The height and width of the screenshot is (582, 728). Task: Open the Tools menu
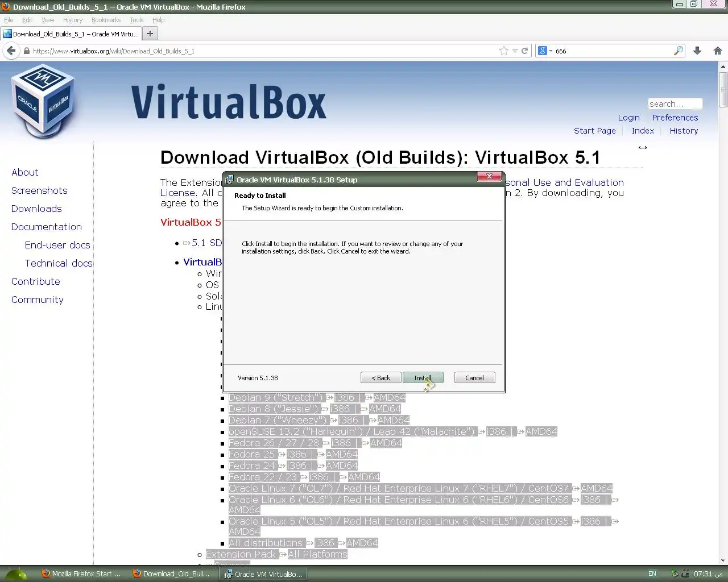(136, 20)
